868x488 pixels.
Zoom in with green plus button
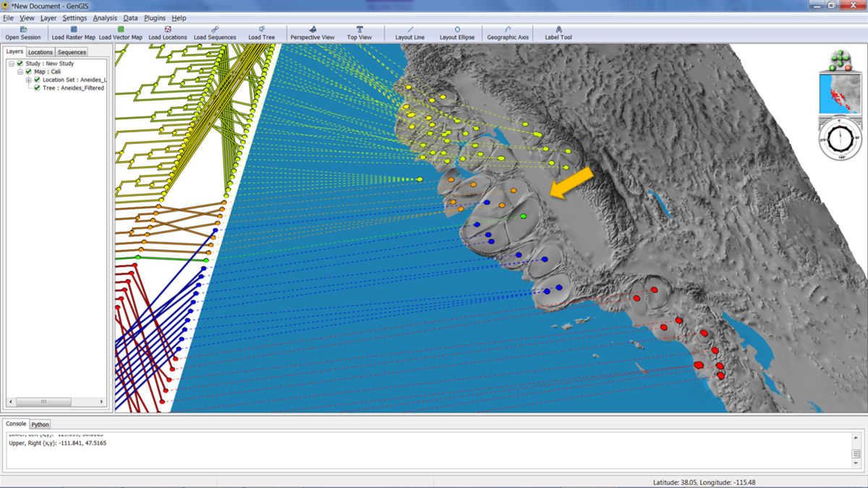[x=833, y=68]
